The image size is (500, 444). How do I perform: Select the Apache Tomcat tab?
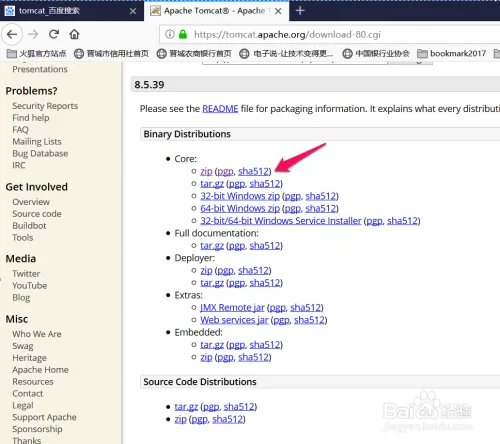tap(217, 11)
